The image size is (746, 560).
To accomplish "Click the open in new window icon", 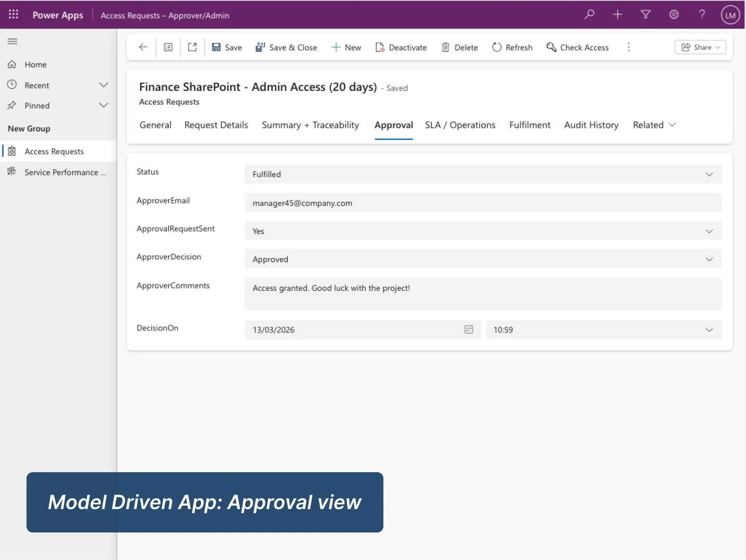I will (192, 47).
